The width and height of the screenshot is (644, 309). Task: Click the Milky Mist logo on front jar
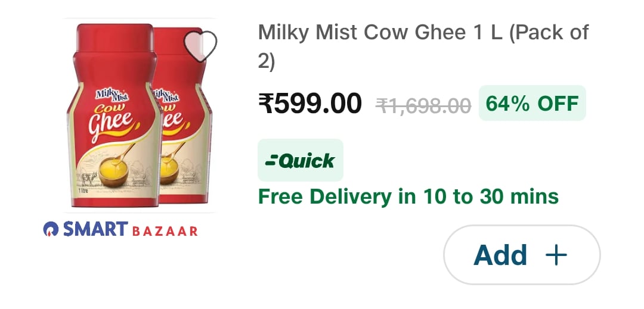(x=112, y=95)
